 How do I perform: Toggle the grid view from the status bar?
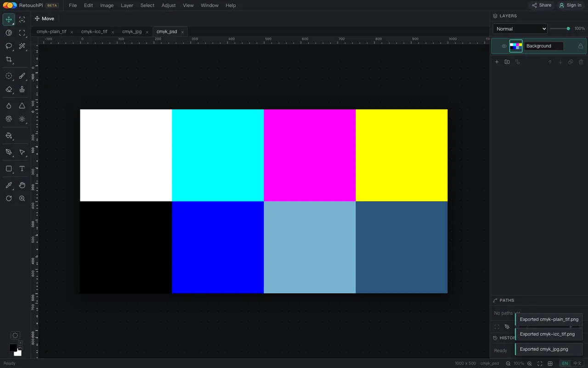click(550, 363)
